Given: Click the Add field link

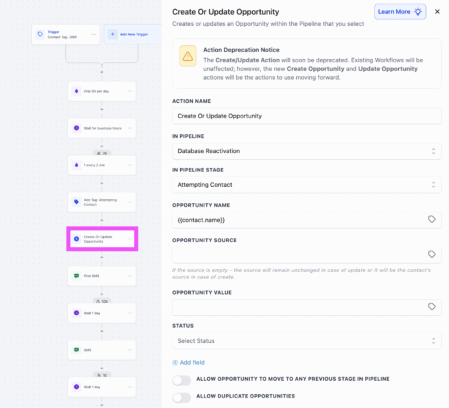Looking at the screenshot, I should pos(188,362).
